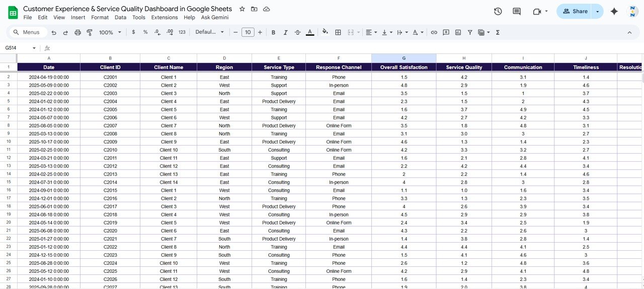Open the Gemini sparkle icon
The width and height of the screenshot is (644, 289).
pos(614,11)
